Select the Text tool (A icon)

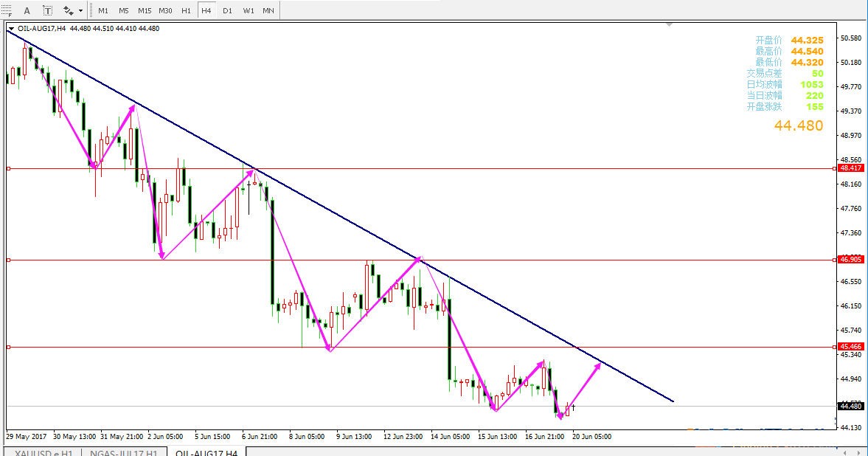tap(27, 10)
